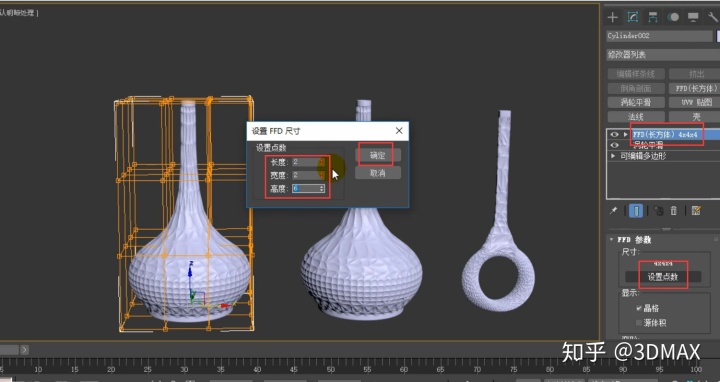Click frame 50 on the timeline
Viewport: 720px width, 382px height.
(x=331, y=369)
